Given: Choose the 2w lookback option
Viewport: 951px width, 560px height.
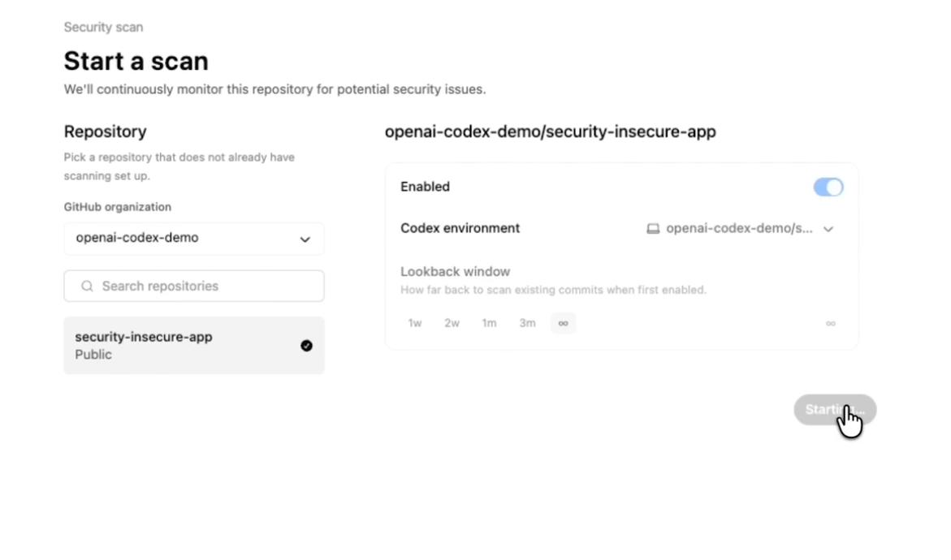Looking at the screenshot, I should point(452,323).
